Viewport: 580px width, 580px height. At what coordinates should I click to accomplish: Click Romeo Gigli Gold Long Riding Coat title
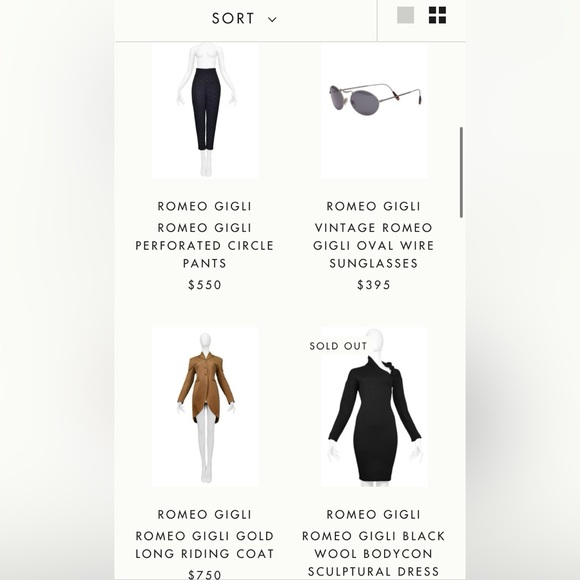pos(205,544)
